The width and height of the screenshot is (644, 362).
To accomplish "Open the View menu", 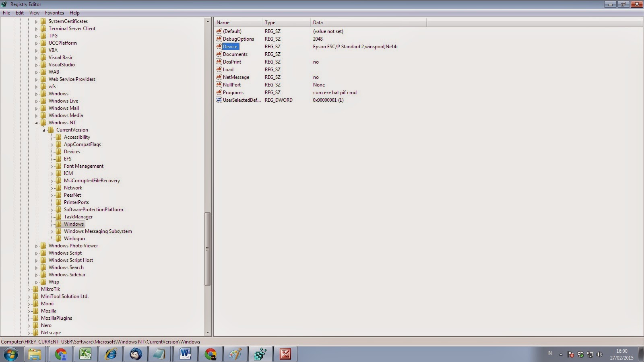I will coord(34,13).
